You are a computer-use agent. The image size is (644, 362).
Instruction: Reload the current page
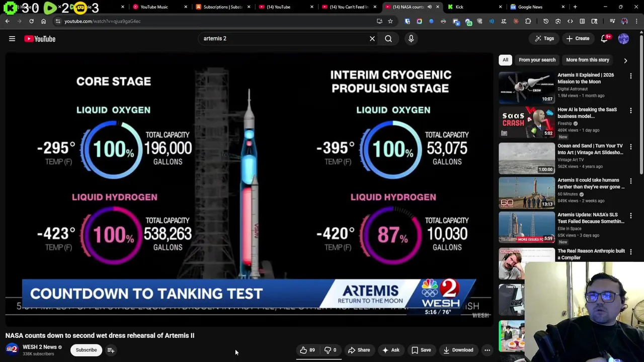(31, 21)
